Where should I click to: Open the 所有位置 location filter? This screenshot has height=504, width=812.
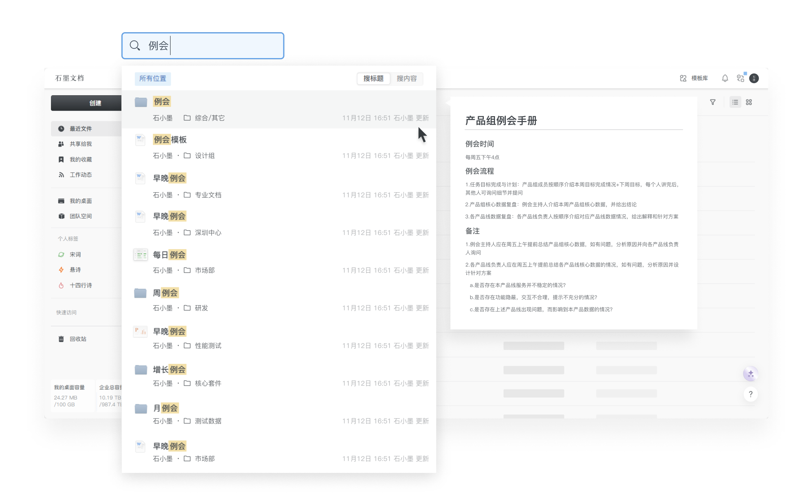(153, 78)
